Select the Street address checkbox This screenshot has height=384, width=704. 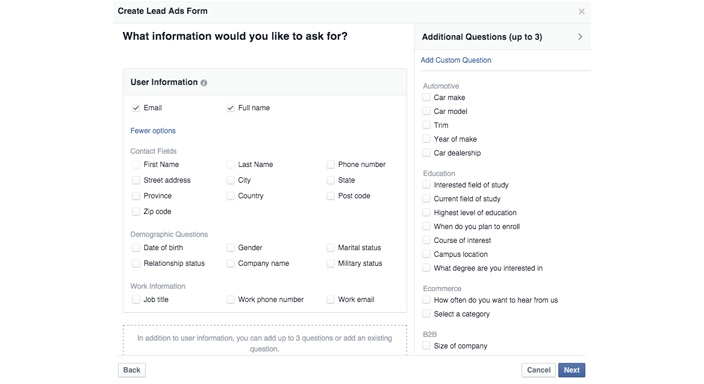tap(136, 180)
